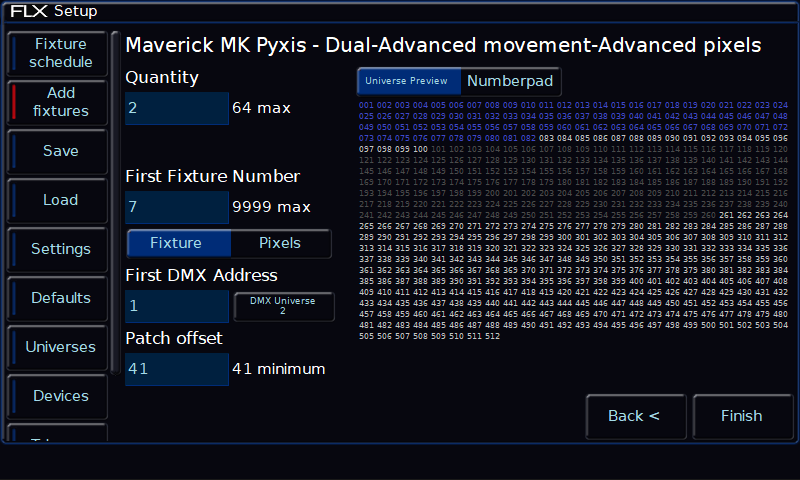Select DMX channel 083 in preview
The image size is (800, 480).
tap(546, 138)
